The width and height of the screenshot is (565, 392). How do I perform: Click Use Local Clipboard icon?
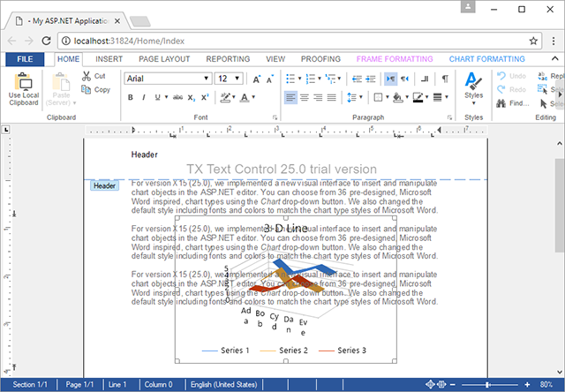[24, 82]
